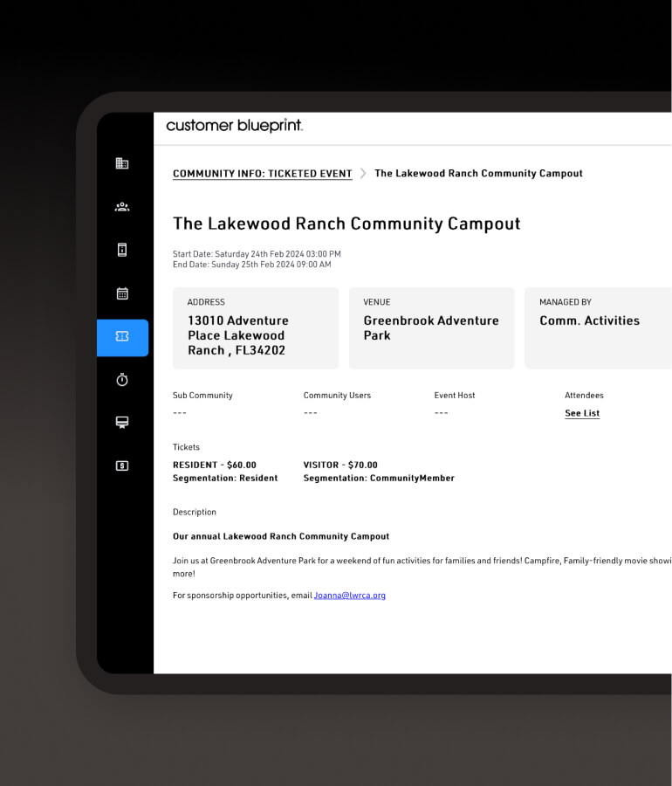Click the Managed By Comm. Activities card
Viewport: 672px width, 786px height.
click(598, 327)
